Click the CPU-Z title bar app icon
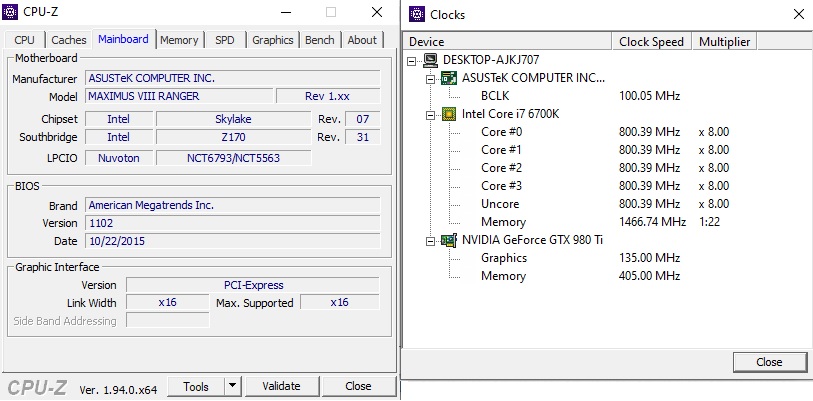The width and height of the screenshot is (813, 401). pos(10,11)
